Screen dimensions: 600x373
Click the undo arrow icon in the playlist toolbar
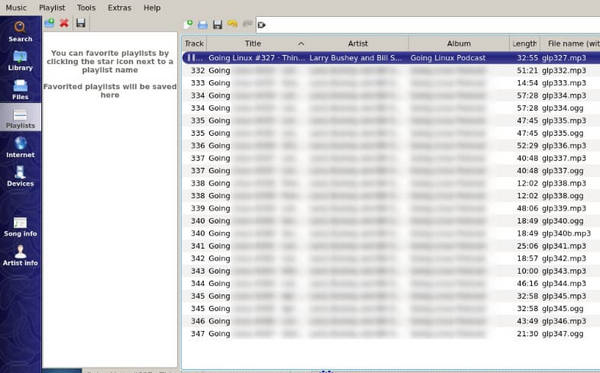[232, 25]
